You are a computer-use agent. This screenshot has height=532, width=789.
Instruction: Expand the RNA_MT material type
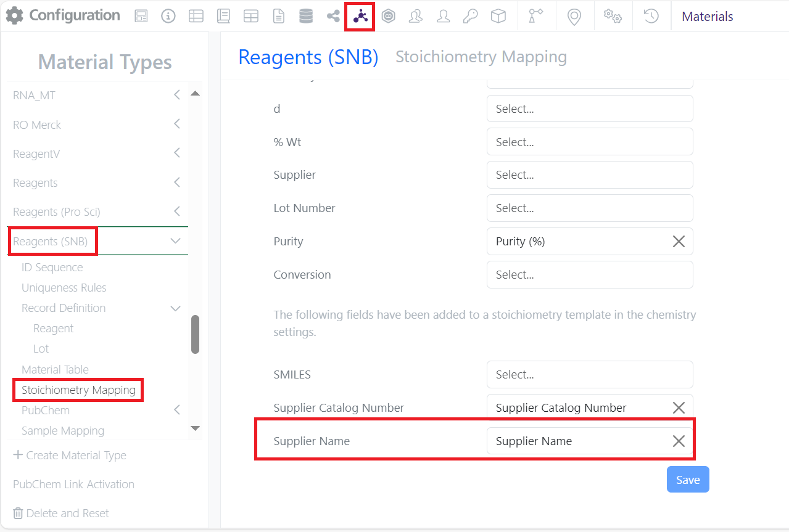pyautogui.click(x=176, y=95)
